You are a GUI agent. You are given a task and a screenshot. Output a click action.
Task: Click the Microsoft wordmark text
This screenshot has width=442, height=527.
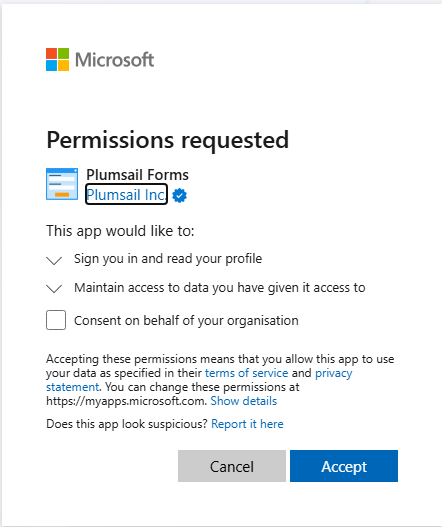click(114, 60)
